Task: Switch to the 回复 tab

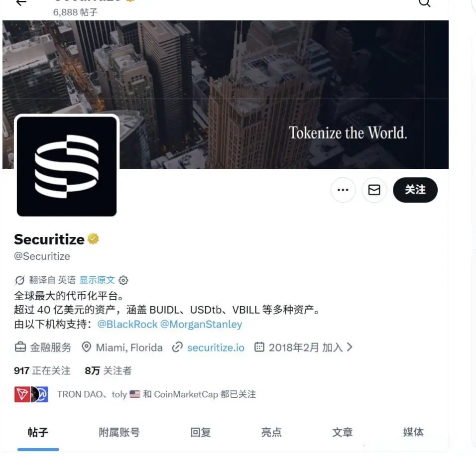Action: (x=200, y=432)
